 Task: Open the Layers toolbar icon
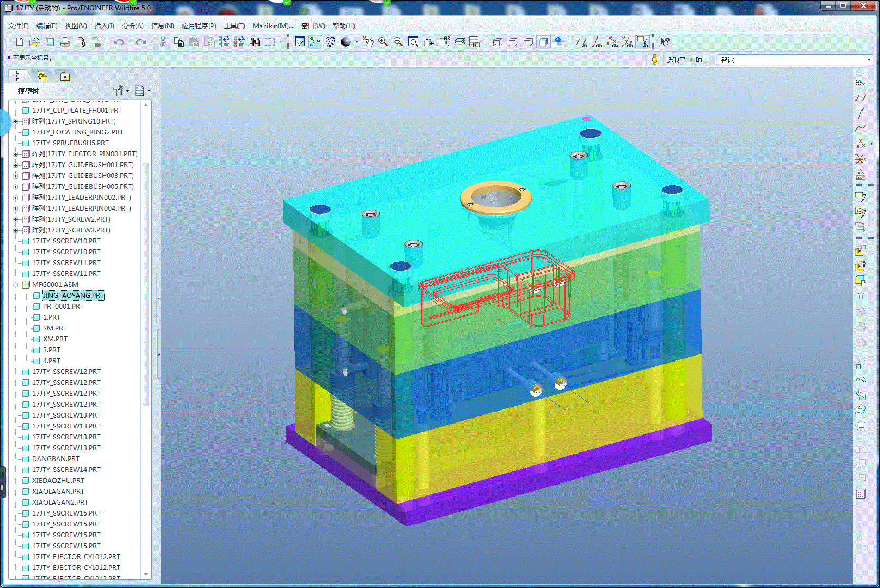click(460, 42)
